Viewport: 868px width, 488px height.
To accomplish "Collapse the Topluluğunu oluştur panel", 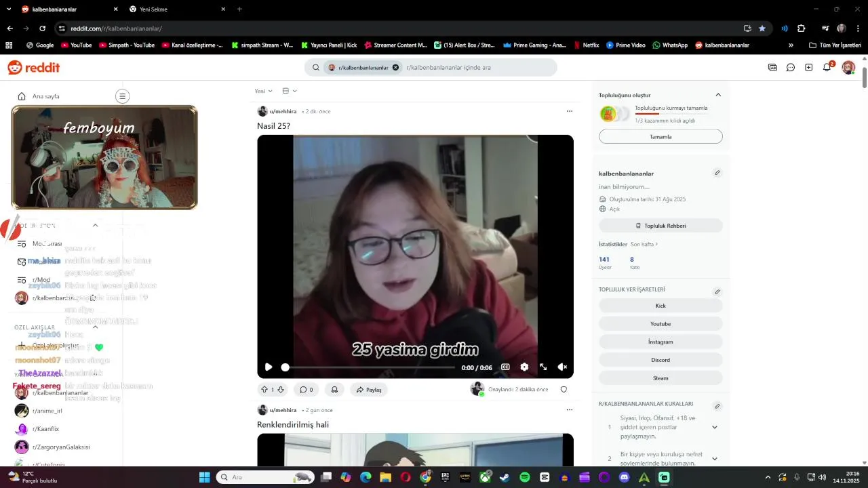I will tap(718, 95).
